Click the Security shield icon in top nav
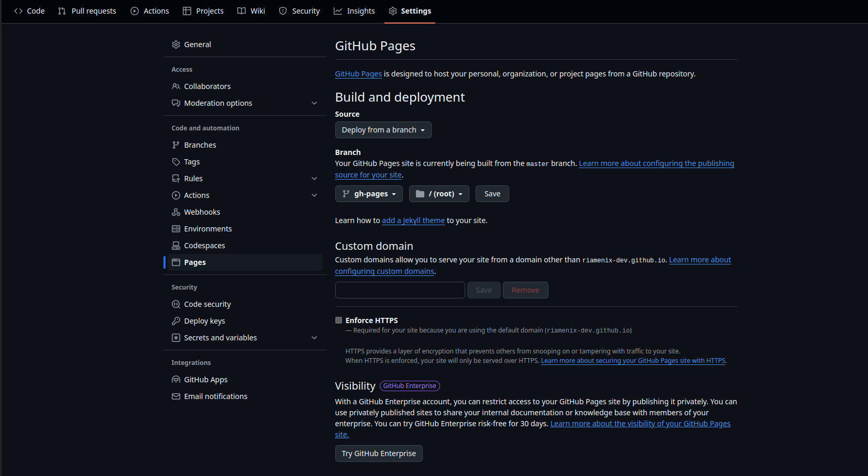Screen dimensions: 868x476 point(283,11)
